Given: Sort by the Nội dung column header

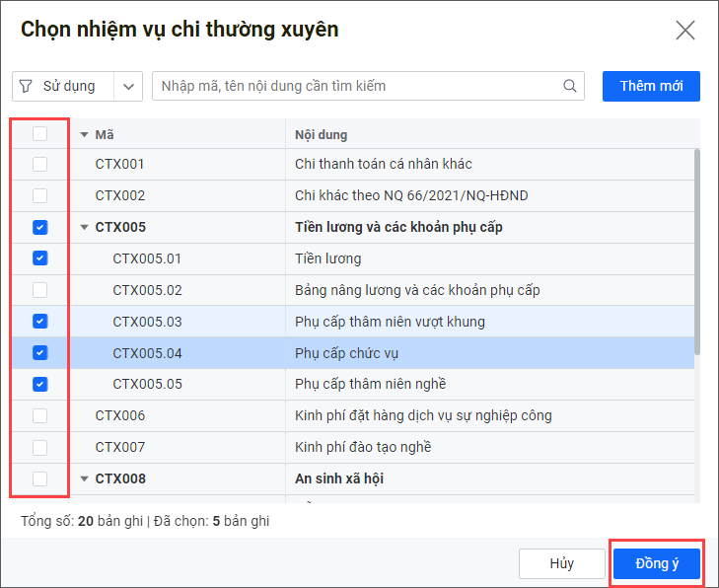Looking at the screenshot, I should coord(322,134).
